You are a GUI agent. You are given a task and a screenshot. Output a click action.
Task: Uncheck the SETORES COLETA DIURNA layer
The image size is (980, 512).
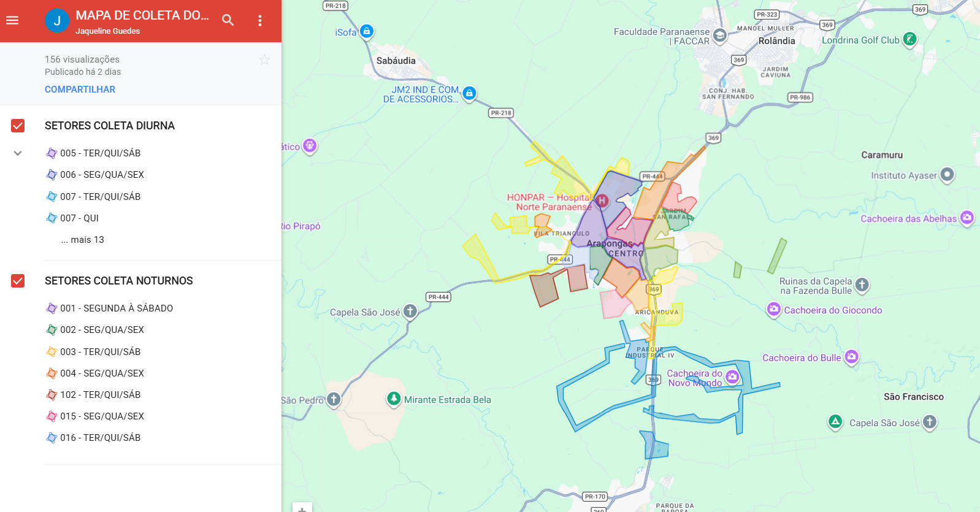(18, 126)
